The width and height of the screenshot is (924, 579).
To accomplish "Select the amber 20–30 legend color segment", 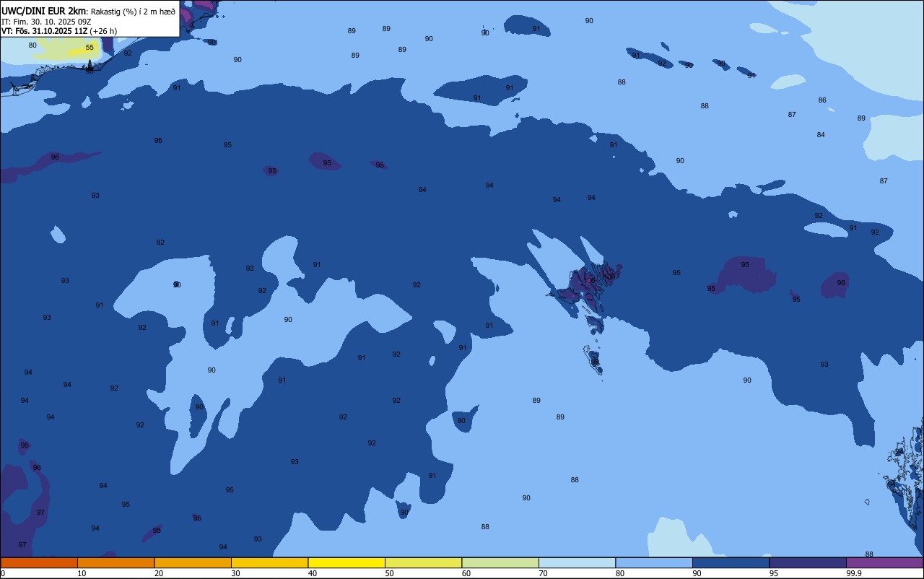I will coord(193,562).
